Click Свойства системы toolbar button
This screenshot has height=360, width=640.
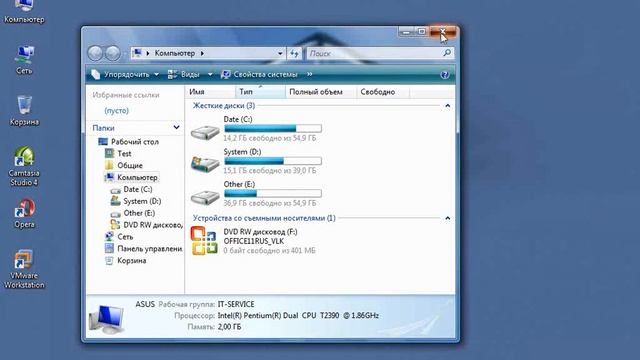pyautogui.click(x=260, y=75)
